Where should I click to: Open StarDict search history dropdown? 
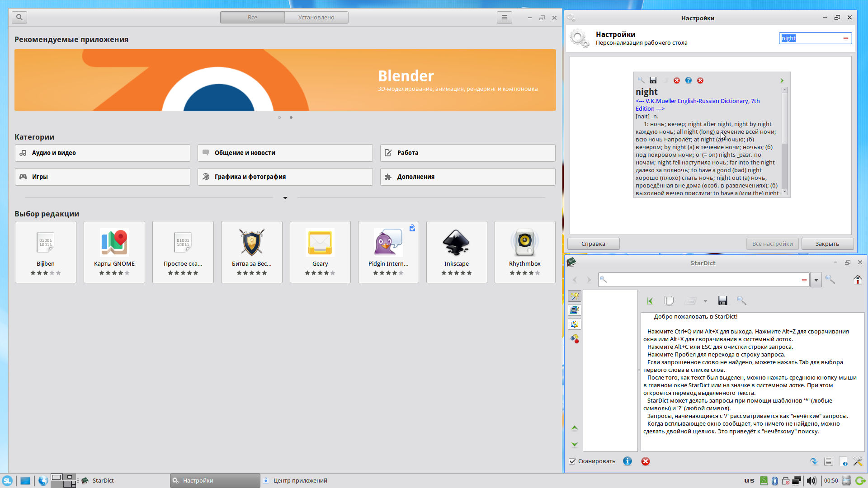point(816,280)
